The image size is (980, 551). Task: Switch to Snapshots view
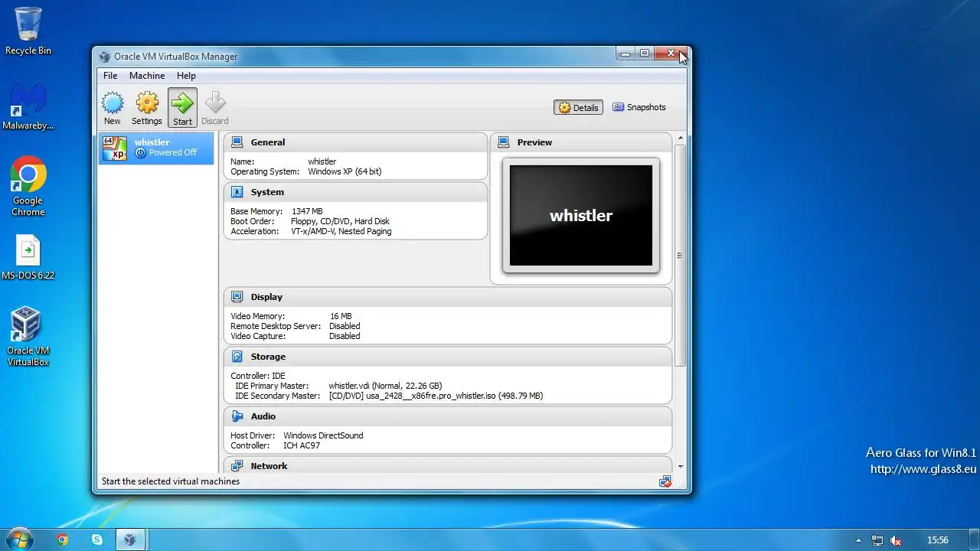(639, 108)
